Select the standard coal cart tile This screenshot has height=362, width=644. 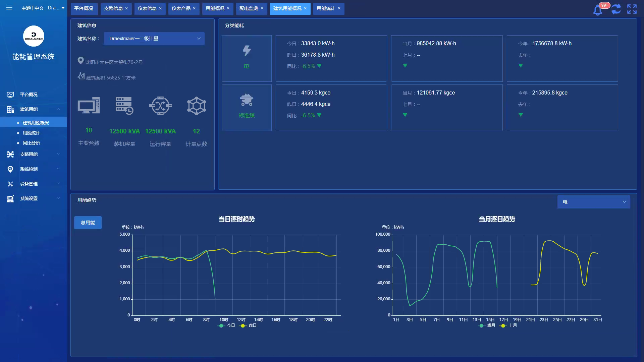pyautogui.click(x=247, y=108)
